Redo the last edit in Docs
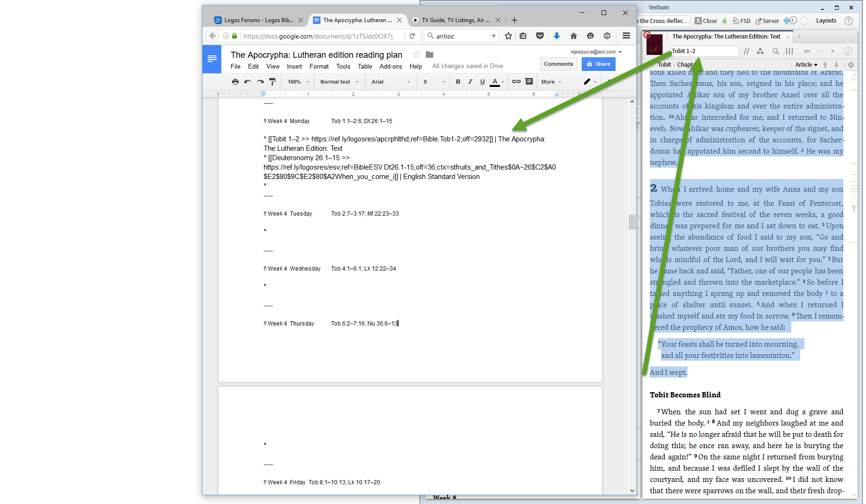Viewport: 866px width, 504px height. tap(260, 82)
